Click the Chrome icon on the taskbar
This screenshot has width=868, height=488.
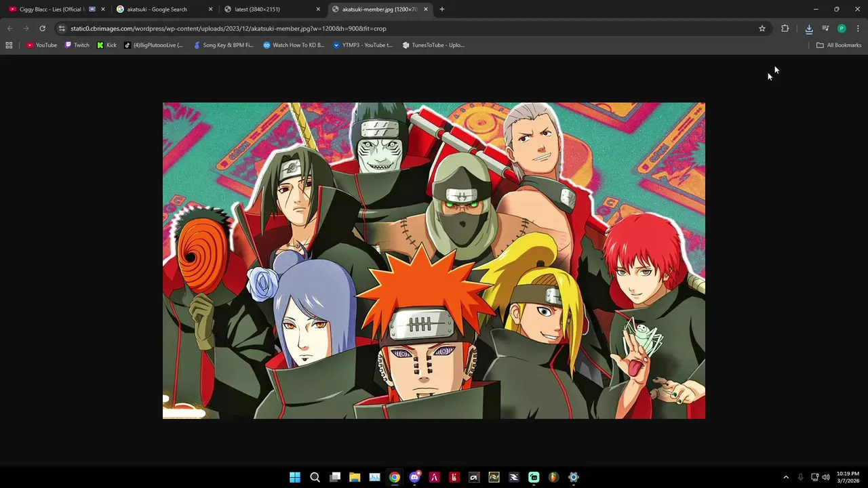click(395, 477)
